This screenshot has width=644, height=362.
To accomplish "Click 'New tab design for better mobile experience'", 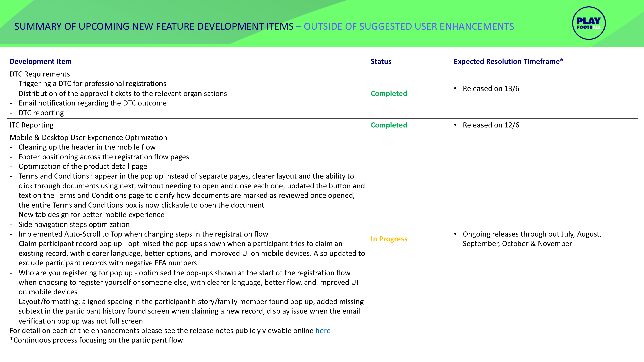I will pos(91,214).
